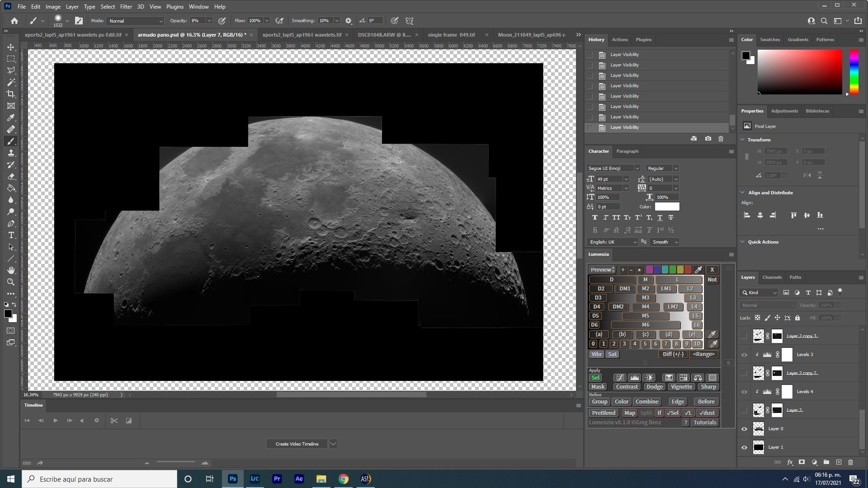Select the Horizontal Type tool

click(x=11, y=235)
